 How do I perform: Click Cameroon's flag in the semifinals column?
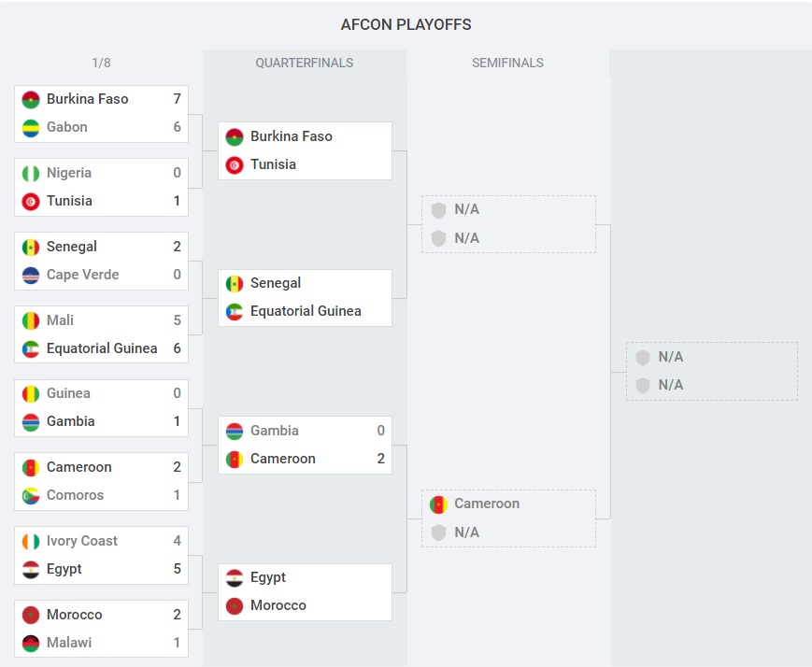pos(438,504)
